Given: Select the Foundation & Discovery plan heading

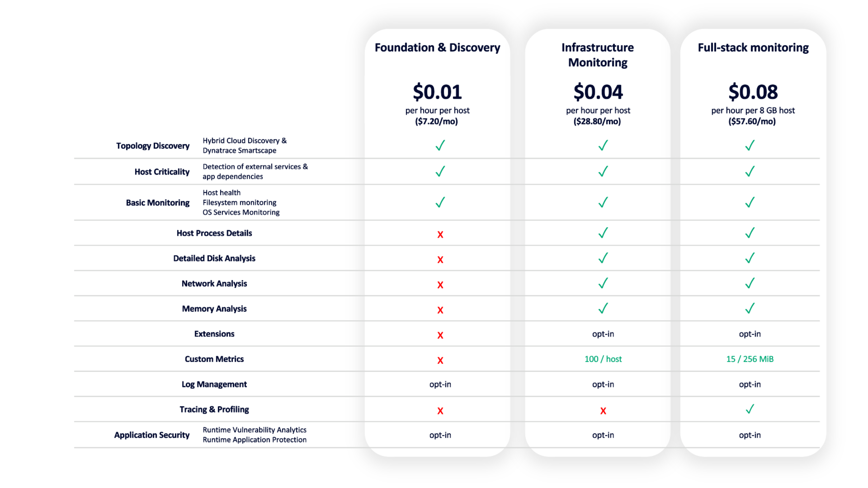Looking at the screenshot, I should [437, 47].
